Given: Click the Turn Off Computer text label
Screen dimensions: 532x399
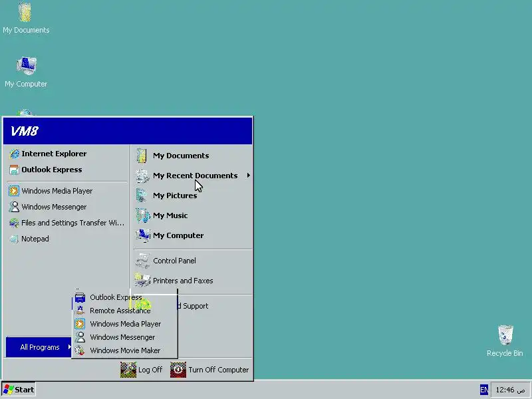Looking at the screenshot, I should pyautogui.click(x=219, y=370).
